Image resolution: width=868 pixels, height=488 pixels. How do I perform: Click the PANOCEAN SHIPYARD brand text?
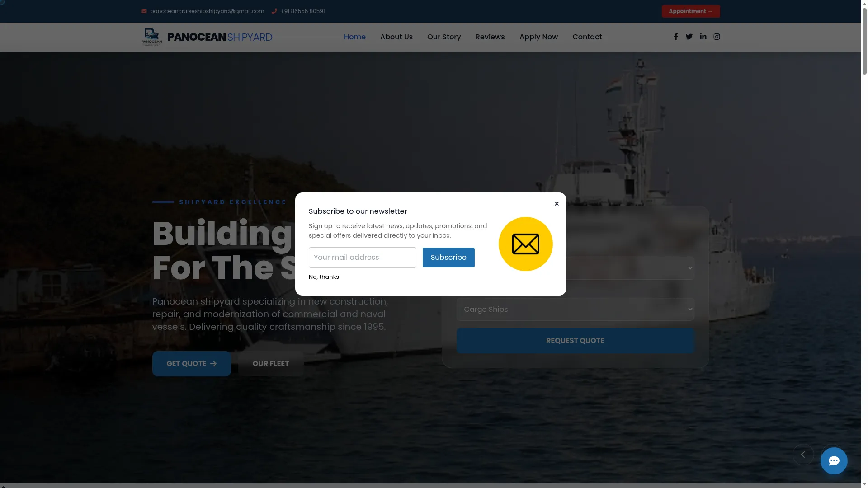220,37
